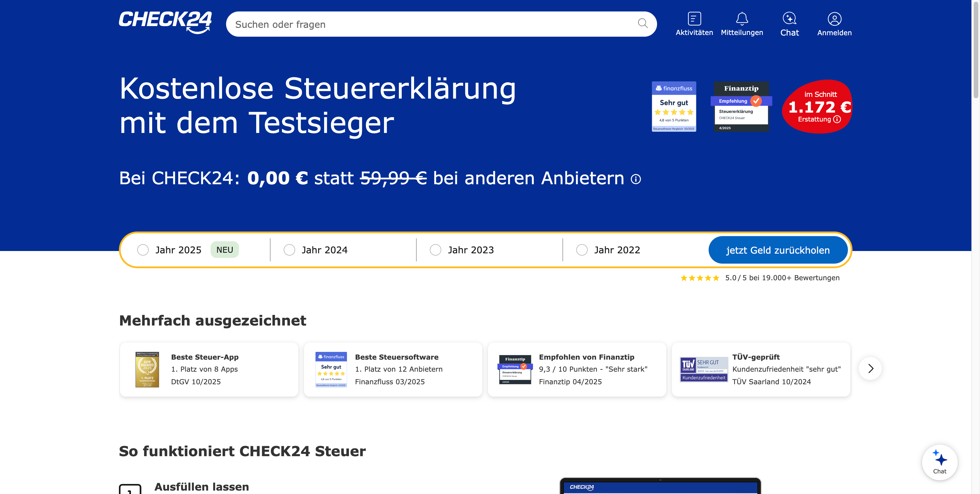980x494 pixels.
Task: Open the floating Chat assistant bottom right
Action: [939, 462]
